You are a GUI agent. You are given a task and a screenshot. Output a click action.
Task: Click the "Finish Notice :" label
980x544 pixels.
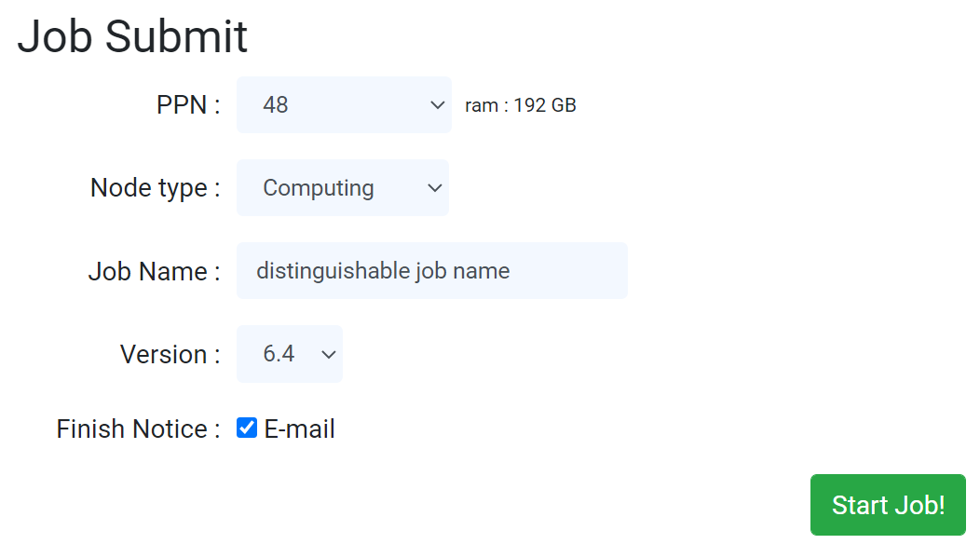point(138,429)
